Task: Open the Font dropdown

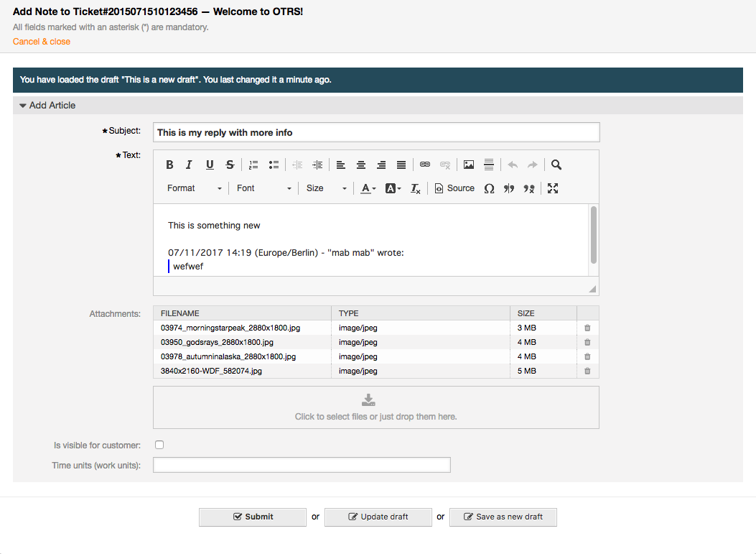Action: click(263, 188)
